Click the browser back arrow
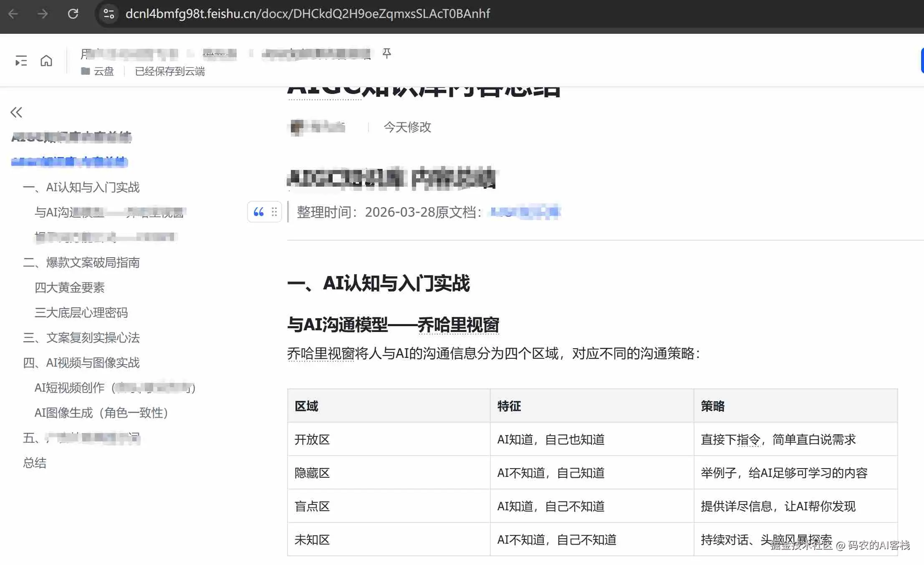Viewport: 924px width, 565px height. tap(13, 14)
